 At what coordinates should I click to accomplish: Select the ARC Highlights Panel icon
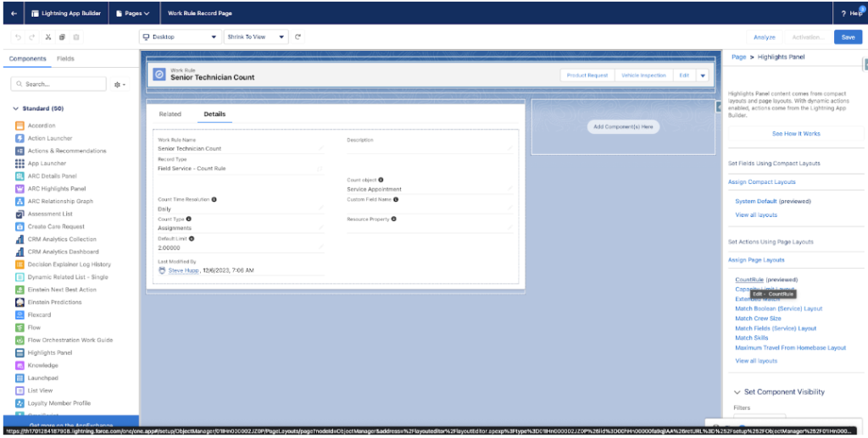(19, 189)
